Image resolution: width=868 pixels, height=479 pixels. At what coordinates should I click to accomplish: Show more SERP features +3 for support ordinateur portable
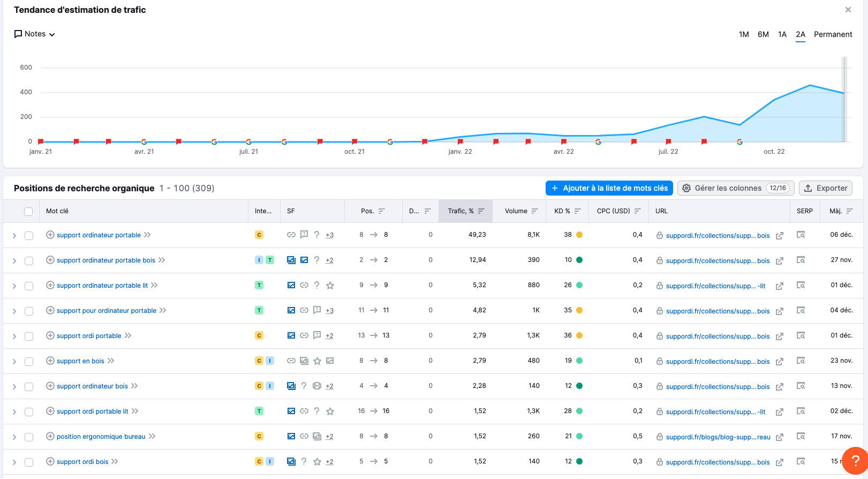(x=330, y=235)
